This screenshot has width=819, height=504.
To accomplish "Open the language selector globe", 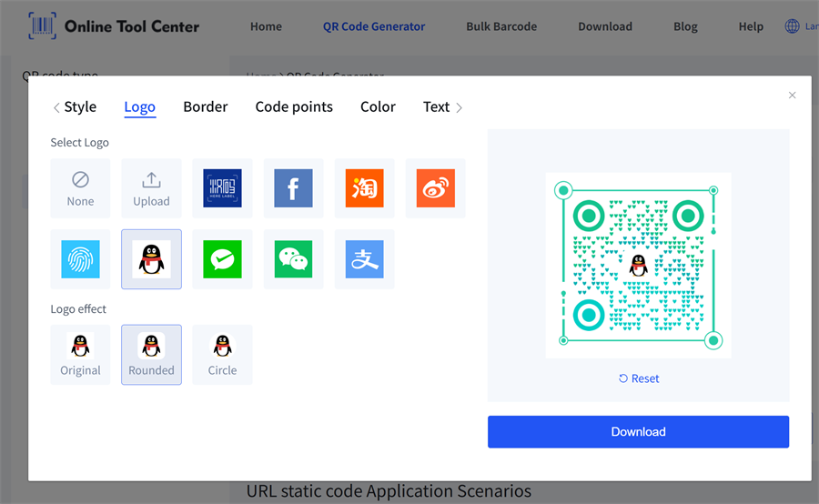I will click(792, 26).
